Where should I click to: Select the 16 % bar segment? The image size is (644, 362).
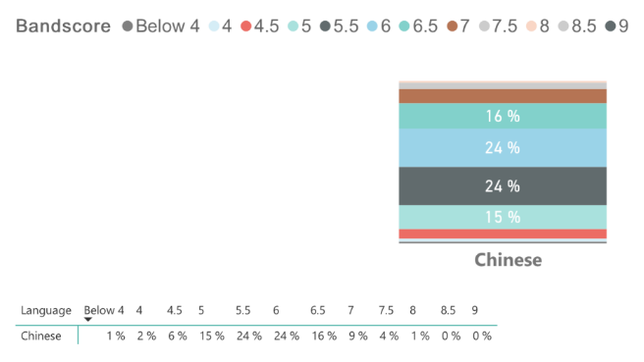[x=503, y=116]
